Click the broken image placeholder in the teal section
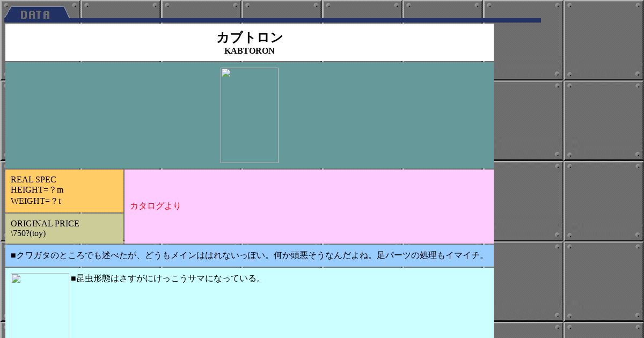The image size is (644, 338). click(x=250, y=115)
